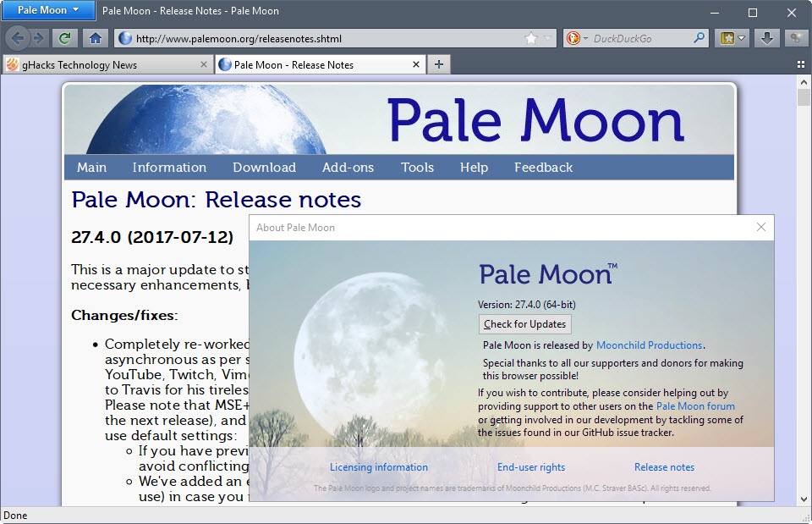Select the Pale Moon - Release Notes tab
This screenshot has width=812, height=524.
coord(321,65)
